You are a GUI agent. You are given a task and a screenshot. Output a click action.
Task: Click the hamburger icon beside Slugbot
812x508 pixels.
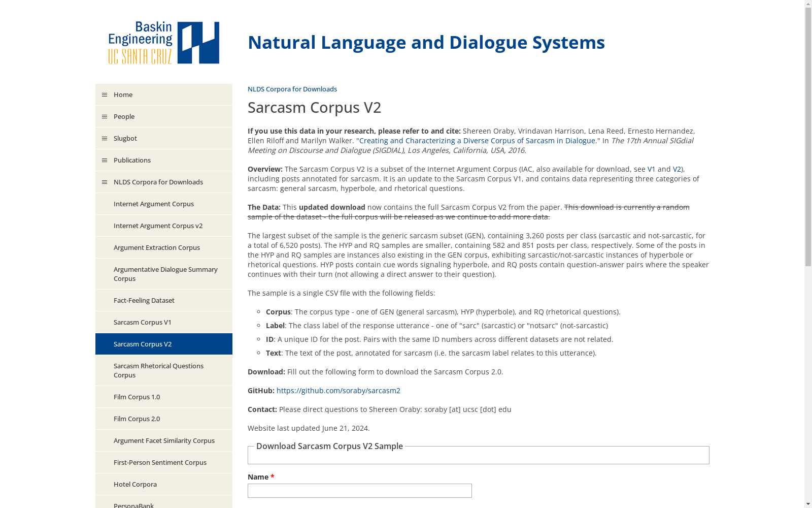[105, 139]
